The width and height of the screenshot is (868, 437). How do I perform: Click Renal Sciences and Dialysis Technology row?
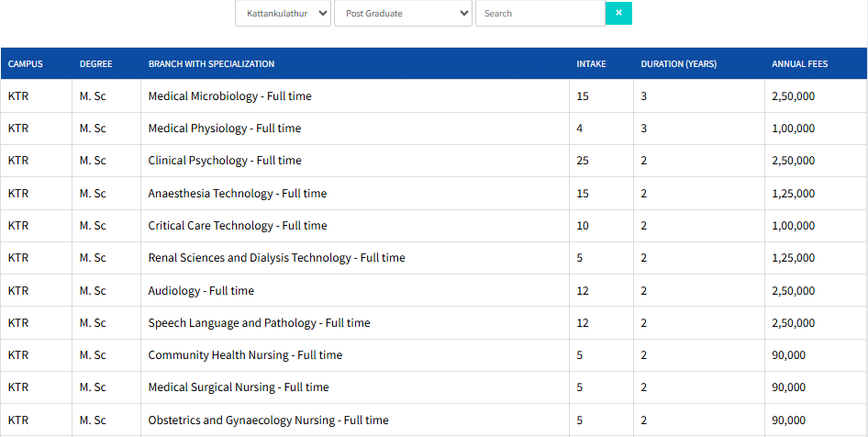[276, 258]
